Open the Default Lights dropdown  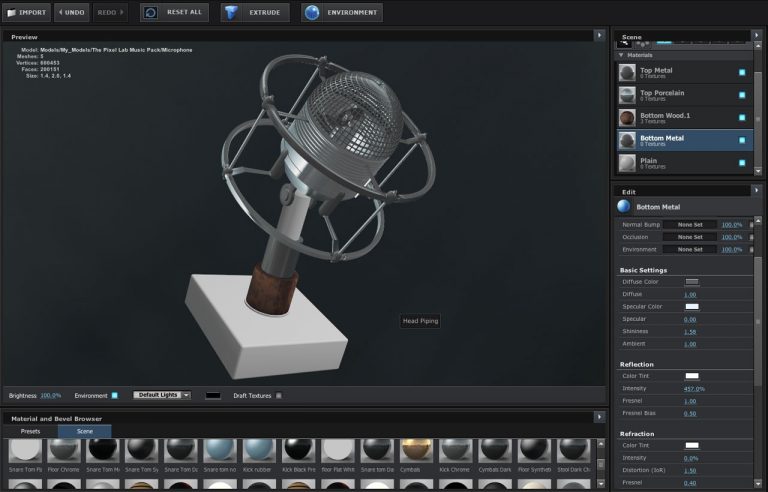point(162,395)
